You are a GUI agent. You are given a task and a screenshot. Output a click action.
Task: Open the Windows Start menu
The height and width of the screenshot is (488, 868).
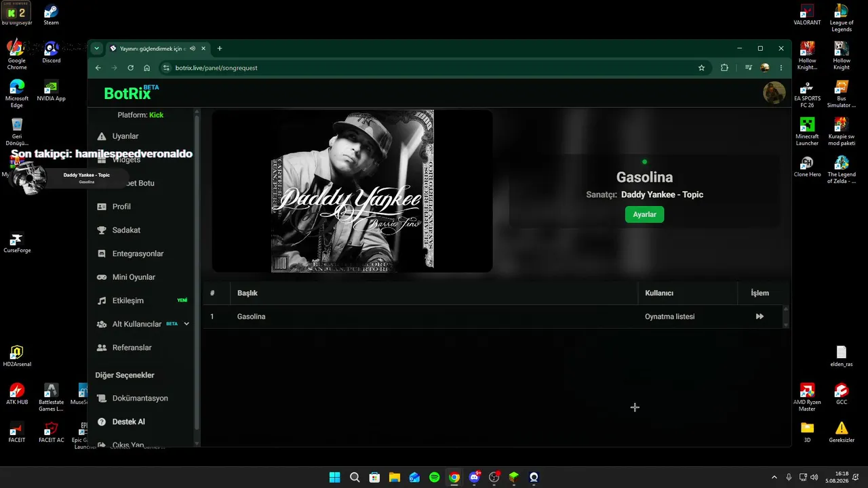pyautogui.click(x=334, y=477)
